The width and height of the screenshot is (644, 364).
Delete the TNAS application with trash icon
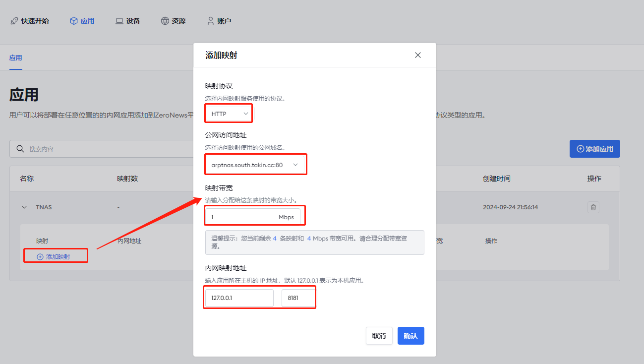tap(593, 207)
